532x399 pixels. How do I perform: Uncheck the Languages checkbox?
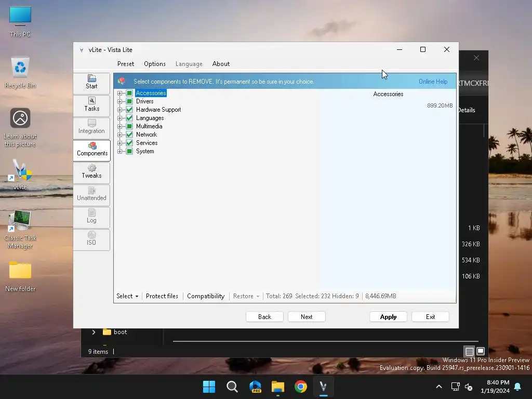pos(129,118)
